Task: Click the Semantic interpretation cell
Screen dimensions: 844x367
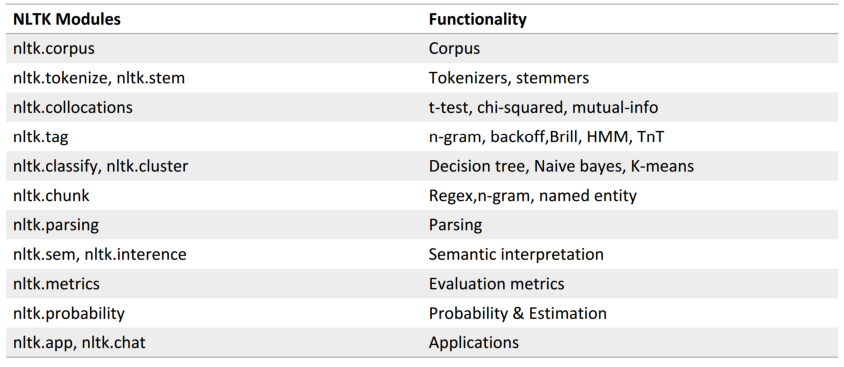Action: pyautogui.click(x=516, y=254)
